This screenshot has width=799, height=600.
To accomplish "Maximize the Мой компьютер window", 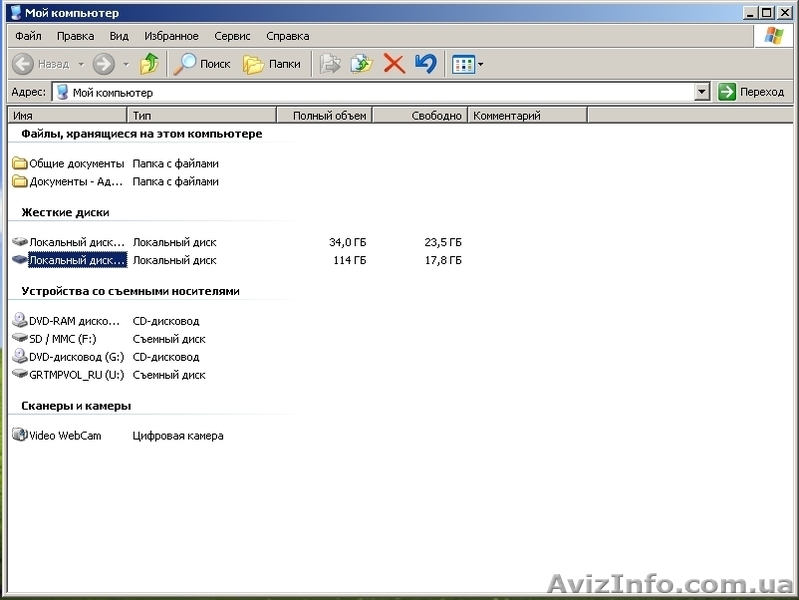I will coord(766,12).
